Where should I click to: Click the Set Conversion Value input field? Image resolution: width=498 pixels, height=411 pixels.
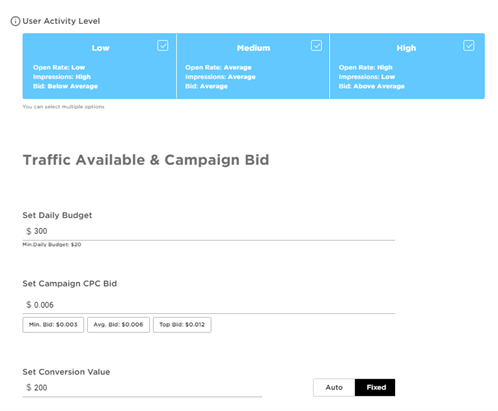point(142,387)
